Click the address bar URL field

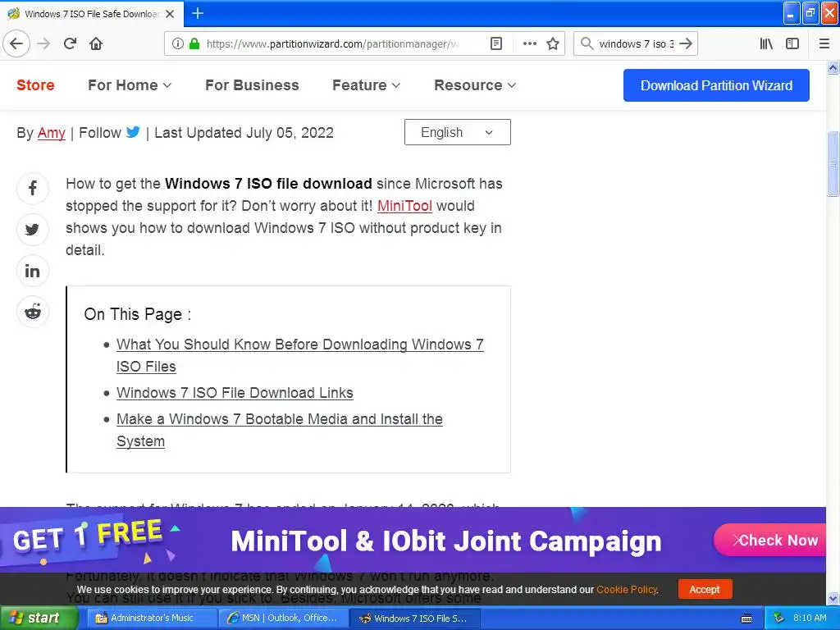coord(332,43)
